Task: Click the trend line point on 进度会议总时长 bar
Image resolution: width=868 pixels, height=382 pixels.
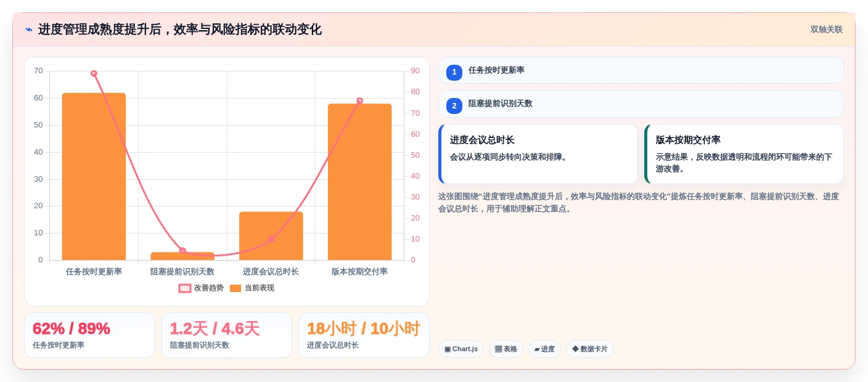Action: pyautogui.click(x=271, y=239)
